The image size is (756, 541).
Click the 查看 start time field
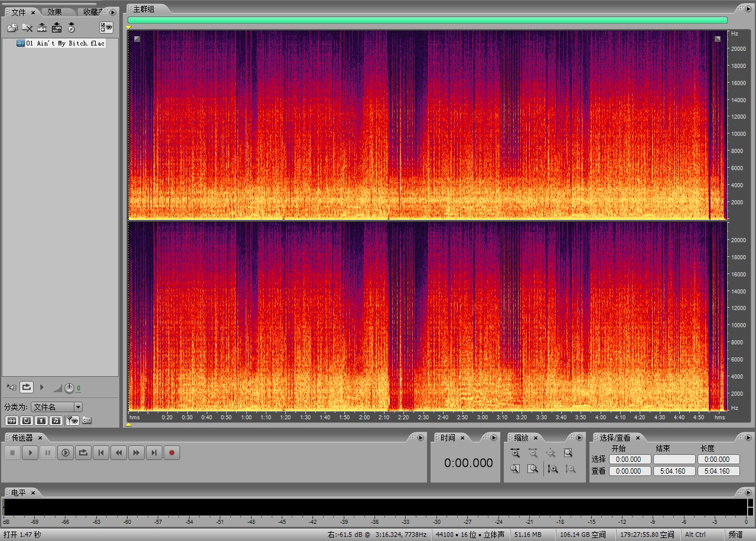coord(630,471)
